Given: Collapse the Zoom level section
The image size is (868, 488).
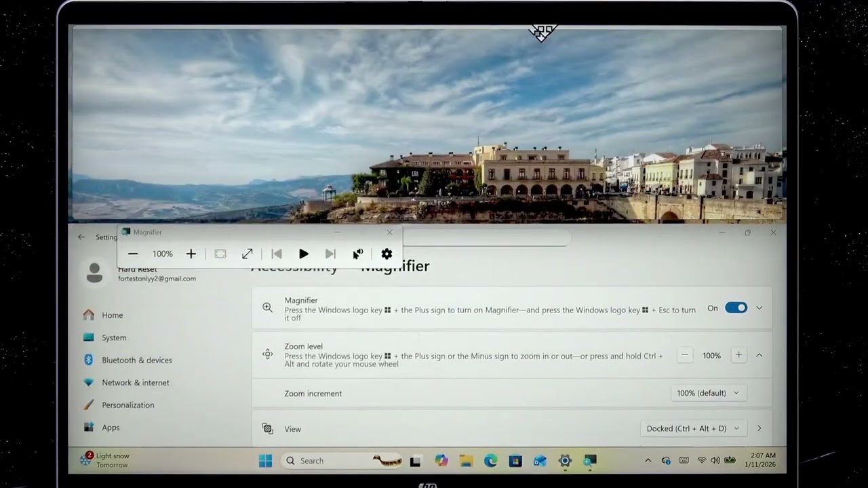Looking at the screenshot, I should (759, 355).
